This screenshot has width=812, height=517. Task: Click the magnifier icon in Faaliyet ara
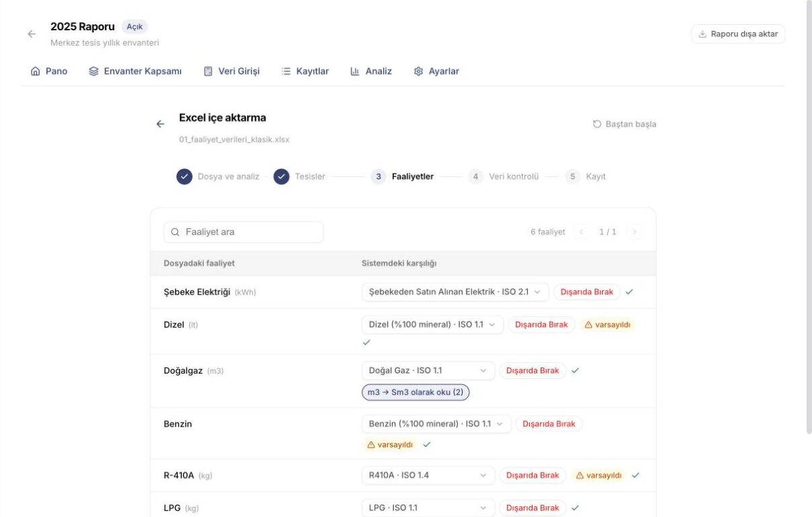click(175, 232)
